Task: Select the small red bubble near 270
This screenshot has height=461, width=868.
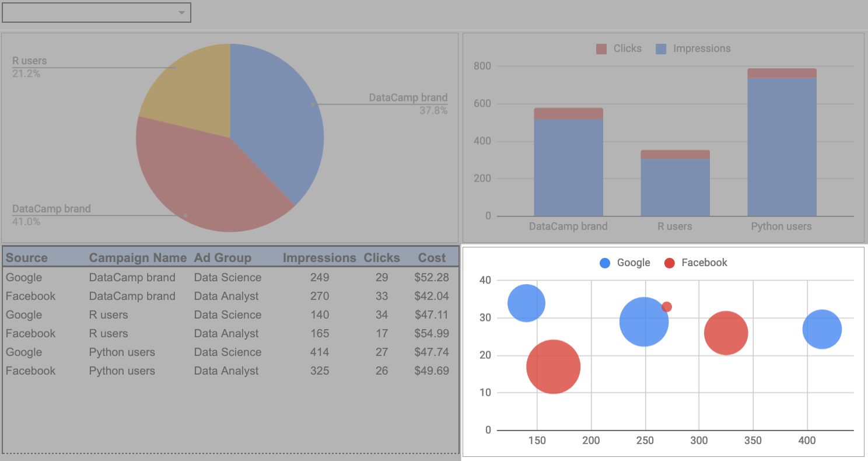Action: tap(667, 307)
